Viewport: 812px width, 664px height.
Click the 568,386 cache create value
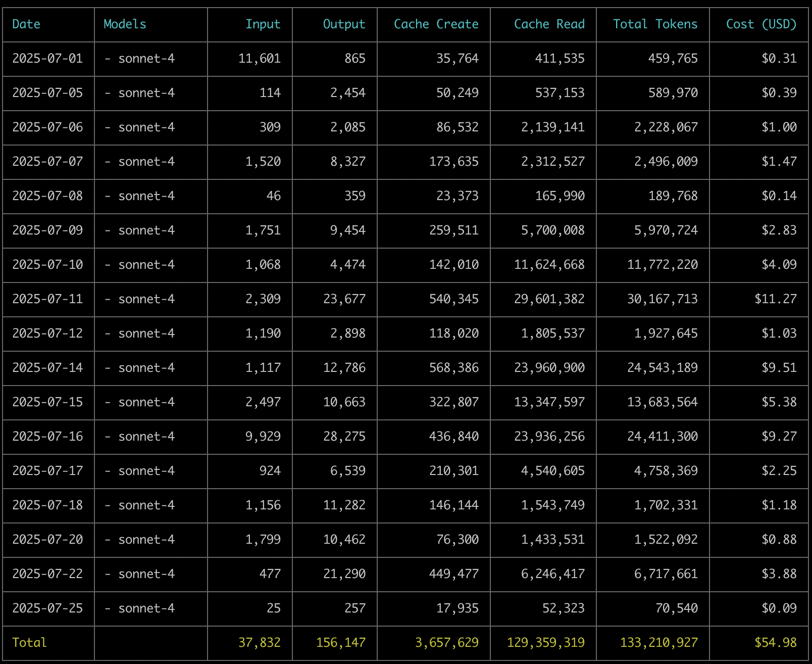453,368
